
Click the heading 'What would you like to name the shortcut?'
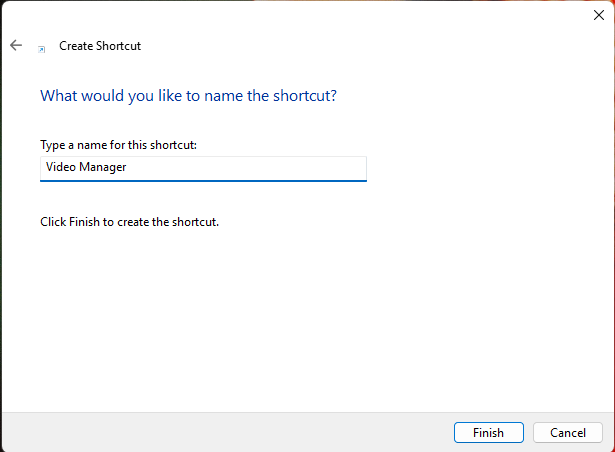188,96
